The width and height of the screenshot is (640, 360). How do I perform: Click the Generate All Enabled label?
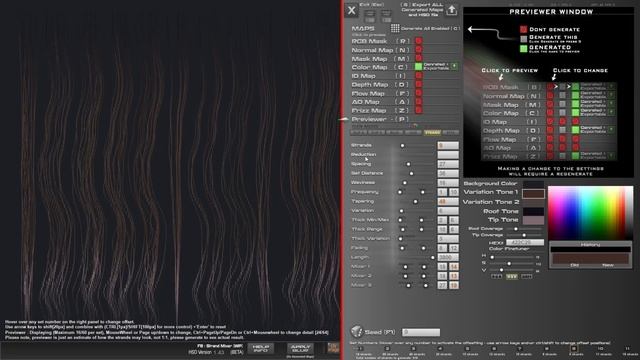[430, 29]
